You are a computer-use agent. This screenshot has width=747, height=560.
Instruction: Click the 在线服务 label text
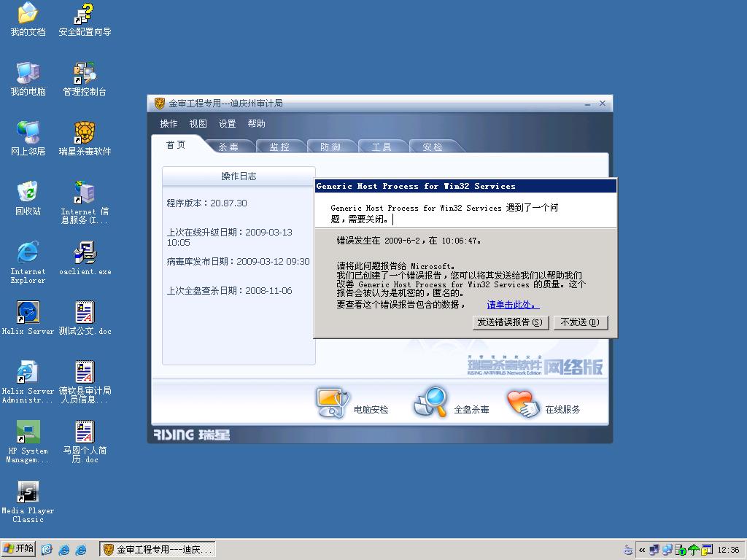click(x=562, y=410)
